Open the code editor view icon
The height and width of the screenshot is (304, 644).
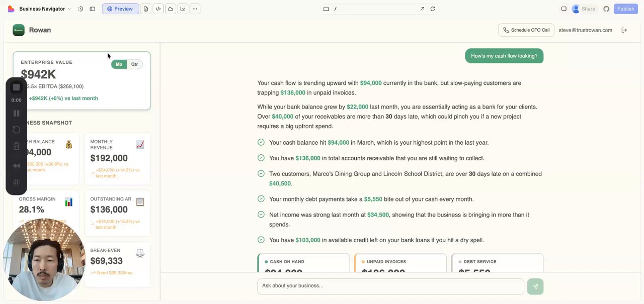158,9
